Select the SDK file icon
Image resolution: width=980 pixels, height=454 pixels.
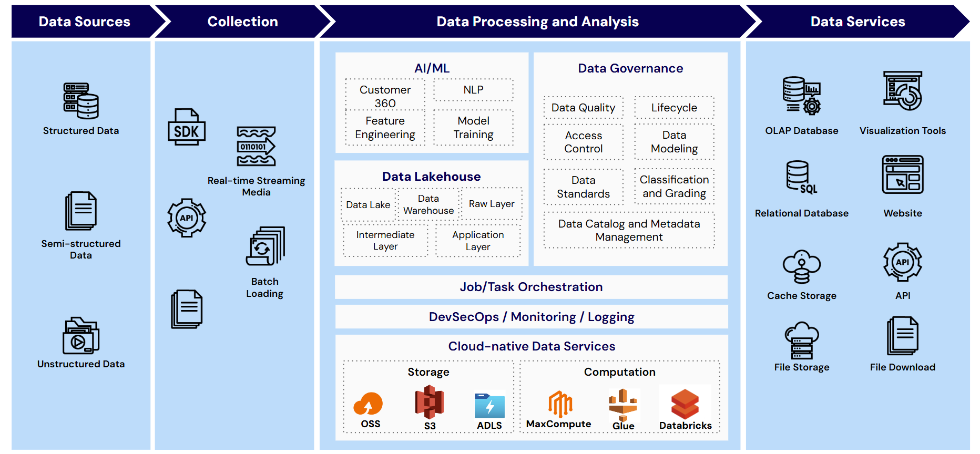[187, 127]
